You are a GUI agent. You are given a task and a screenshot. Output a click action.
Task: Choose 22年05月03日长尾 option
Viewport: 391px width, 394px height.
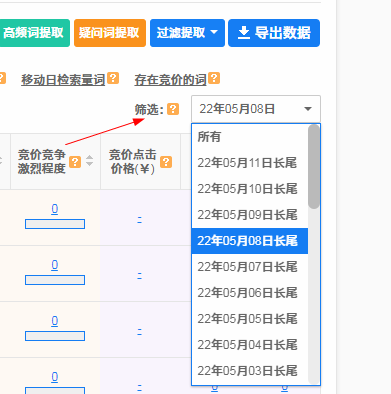pyautogui.click(x=250, y=371)
